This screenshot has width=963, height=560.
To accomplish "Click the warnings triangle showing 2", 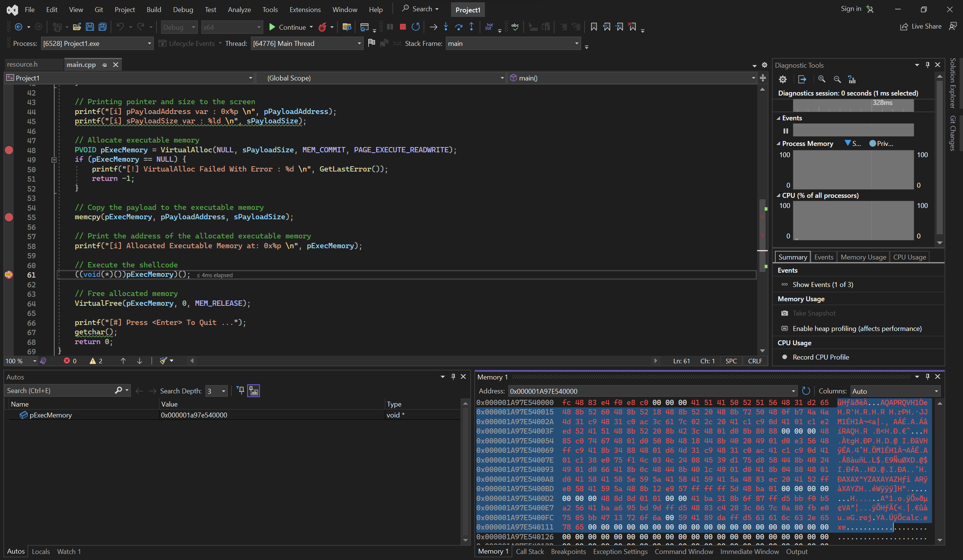I will (93, 361).
